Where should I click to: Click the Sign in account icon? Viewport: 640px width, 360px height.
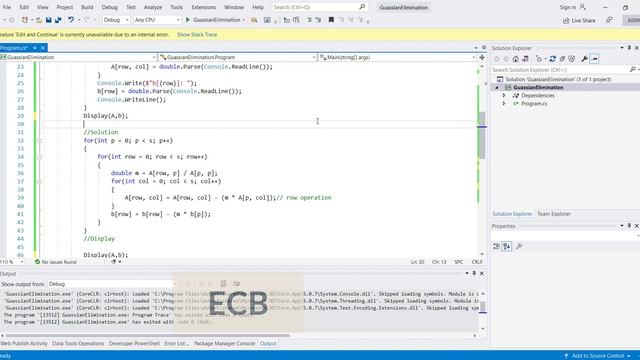click(582, 7)
